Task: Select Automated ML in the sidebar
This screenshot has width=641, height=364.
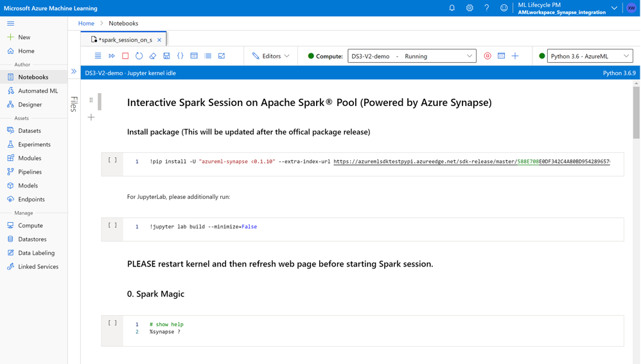Action: 38,91
